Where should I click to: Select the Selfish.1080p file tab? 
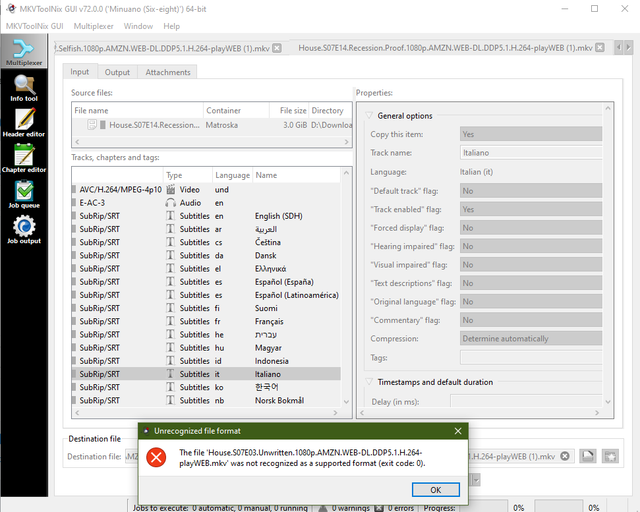pos(163,48)
